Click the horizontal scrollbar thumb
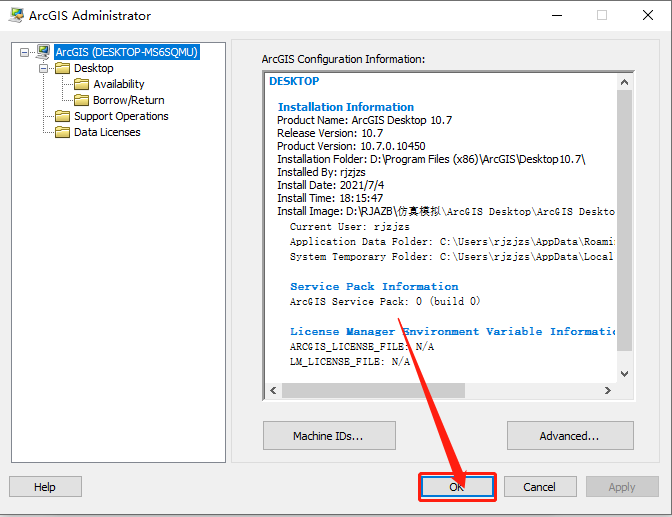 (373, 391)
